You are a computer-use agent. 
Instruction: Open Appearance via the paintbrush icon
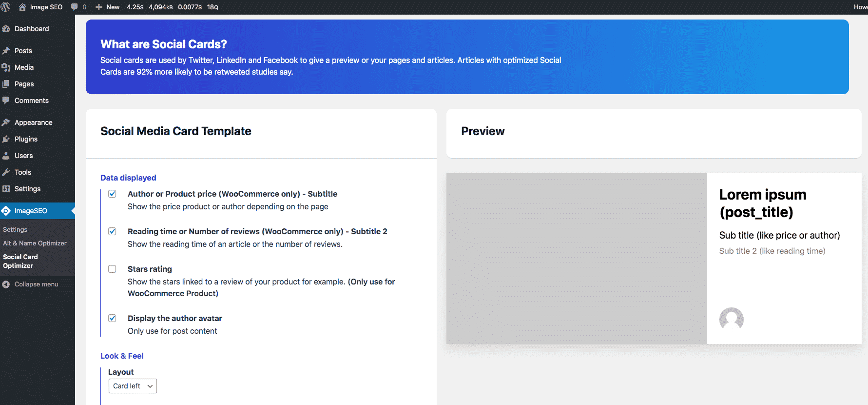pyautogui.click(x=6, y=122)
